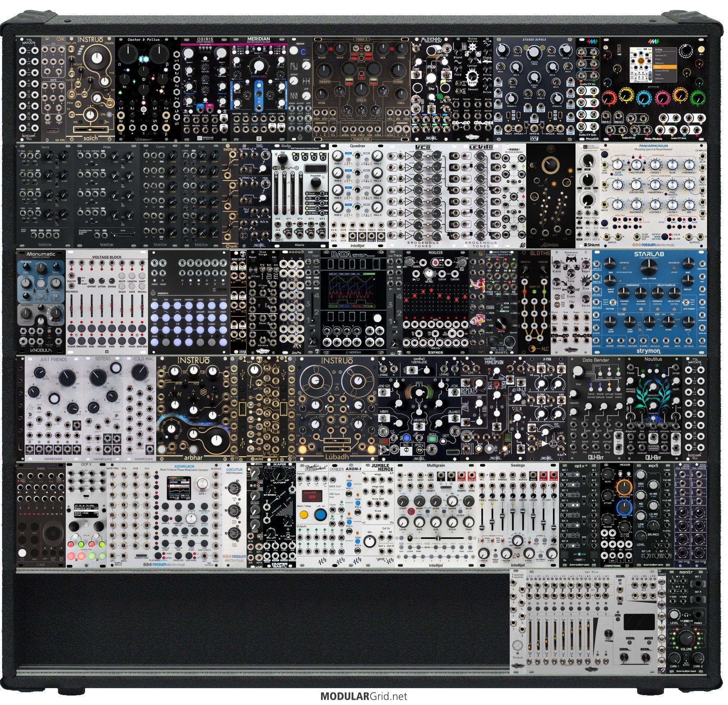Select the Just Friends module
728x705 pixels.
tap(53, 409)
